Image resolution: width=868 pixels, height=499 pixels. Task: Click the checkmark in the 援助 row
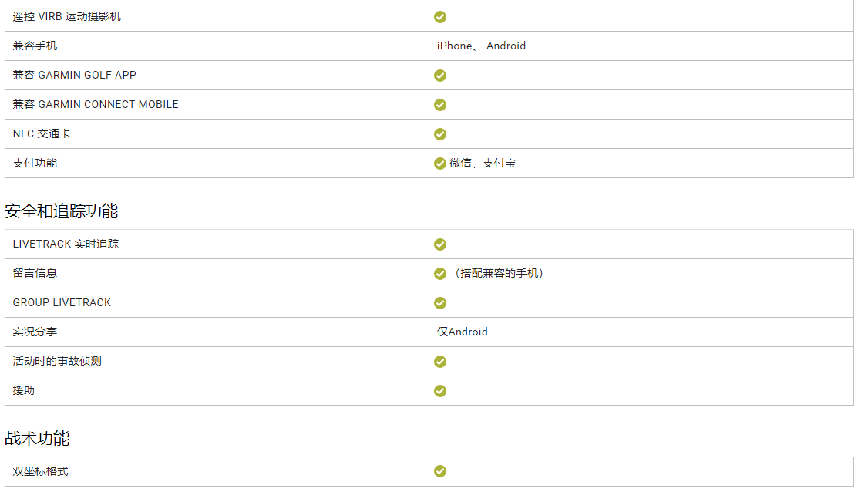tap(440, 391)
